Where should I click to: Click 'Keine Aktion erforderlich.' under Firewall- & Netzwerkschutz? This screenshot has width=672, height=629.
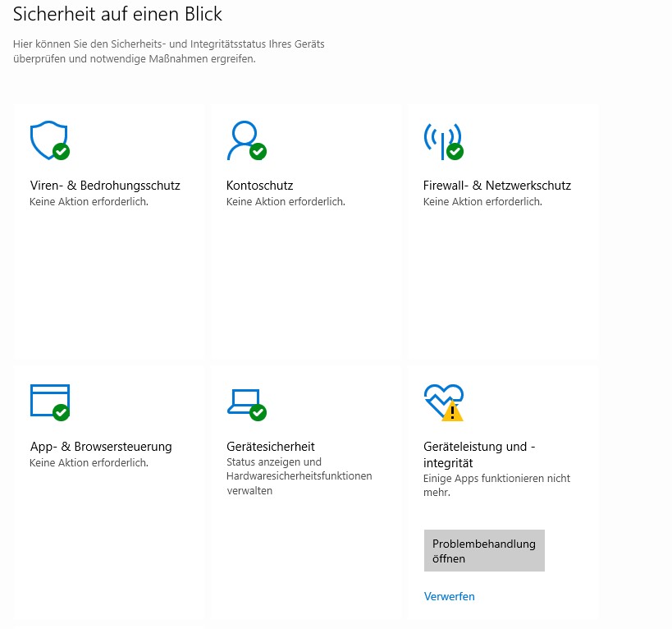[x=482, y=201]
